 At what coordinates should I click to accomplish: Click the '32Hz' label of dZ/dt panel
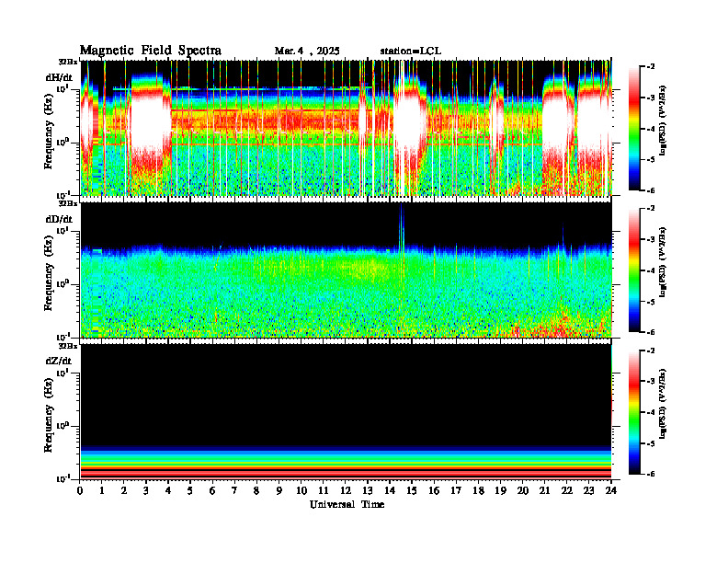pos(67,346)
